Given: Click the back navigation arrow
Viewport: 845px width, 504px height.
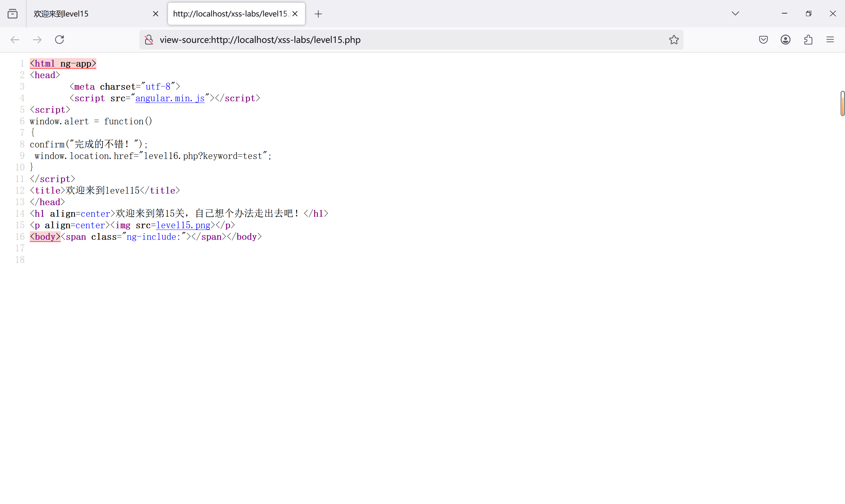Looking at the screenshot, I should coord(15,40).
